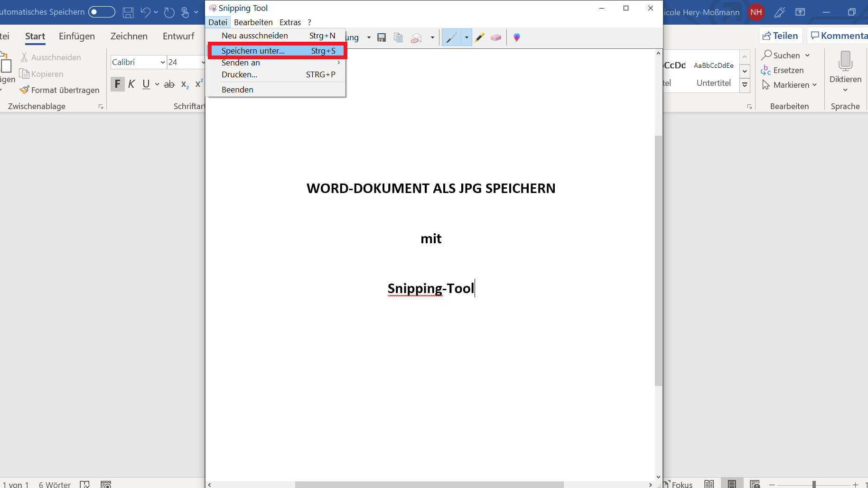The height and width of the screenshot is (488, 868).
Task: Open the font size 24 dropdown
Action: pos(203,62)
